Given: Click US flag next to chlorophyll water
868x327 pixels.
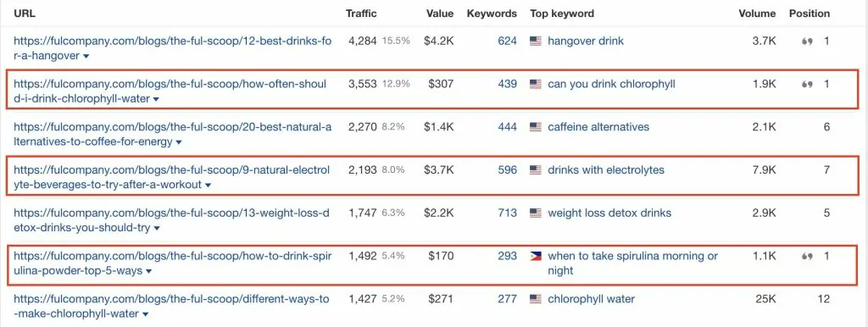Looking at the screenshot, I should 536,299.
